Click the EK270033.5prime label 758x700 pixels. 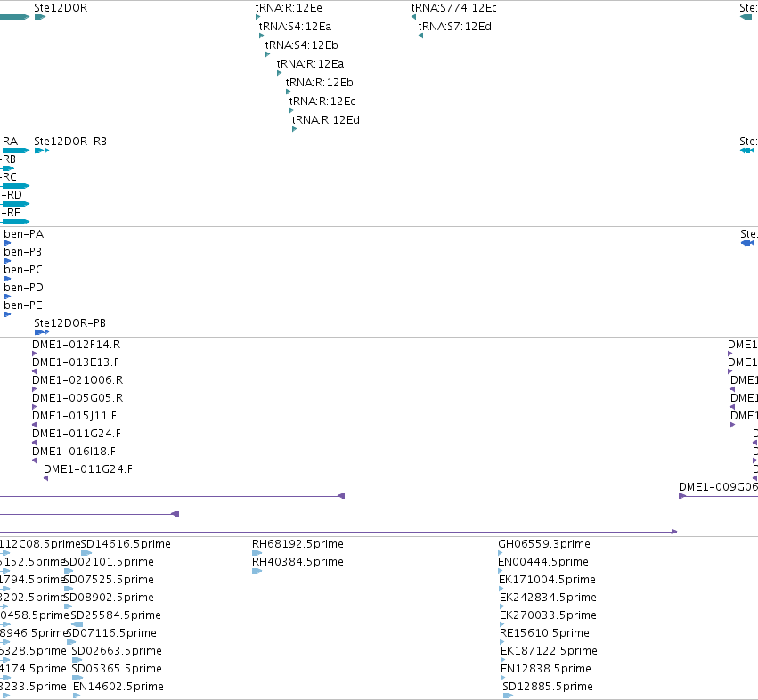(548, 615)
